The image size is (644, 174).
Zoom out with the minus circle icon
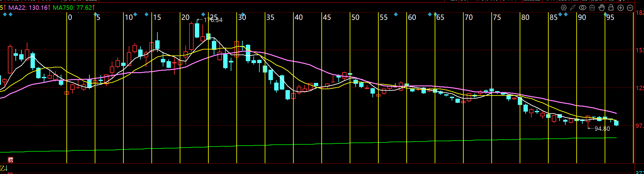tap(630, 8)
